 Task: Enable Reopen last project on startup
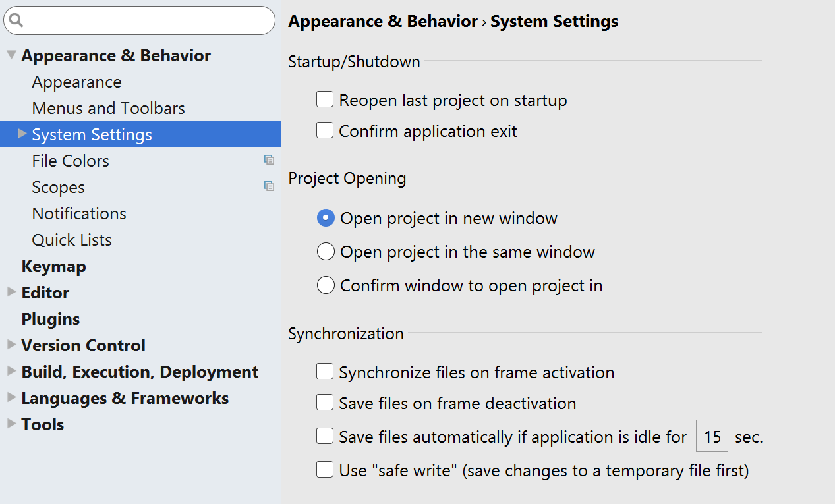[325, 100]
